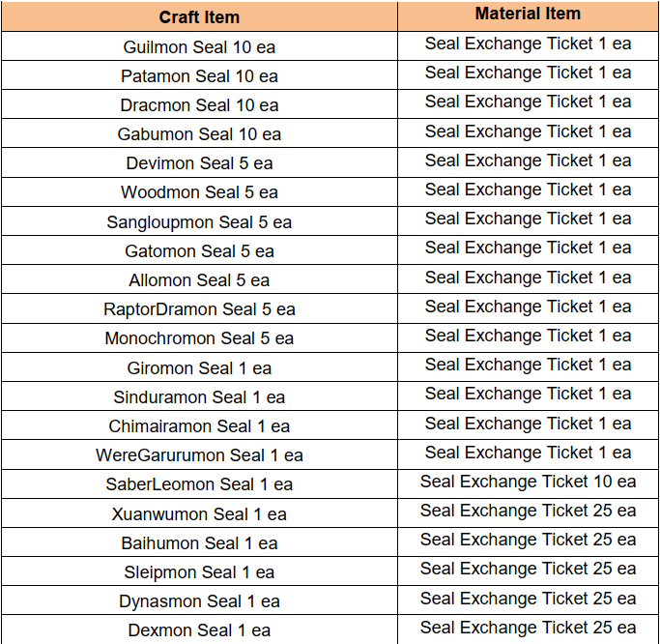Viewport: 660px width, 644px height.
Task: Click the Woodmon Seal 5 ea row
Action: pyautogui.click(x=199, y=192)
